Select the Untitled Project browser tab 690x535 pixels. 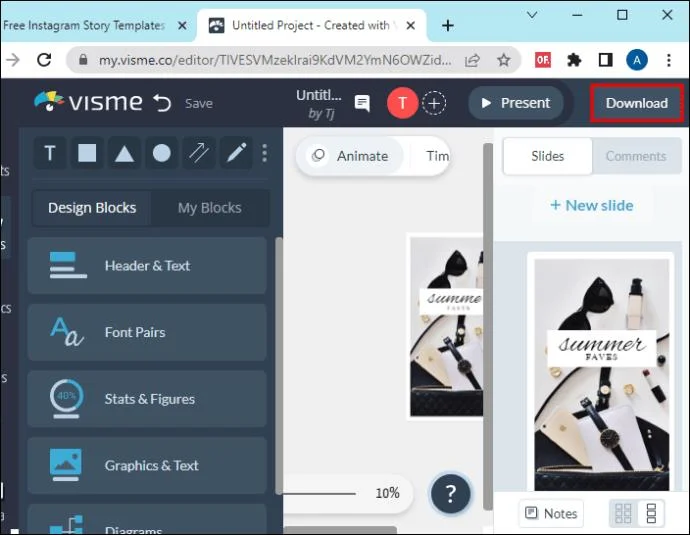[310, 26]
